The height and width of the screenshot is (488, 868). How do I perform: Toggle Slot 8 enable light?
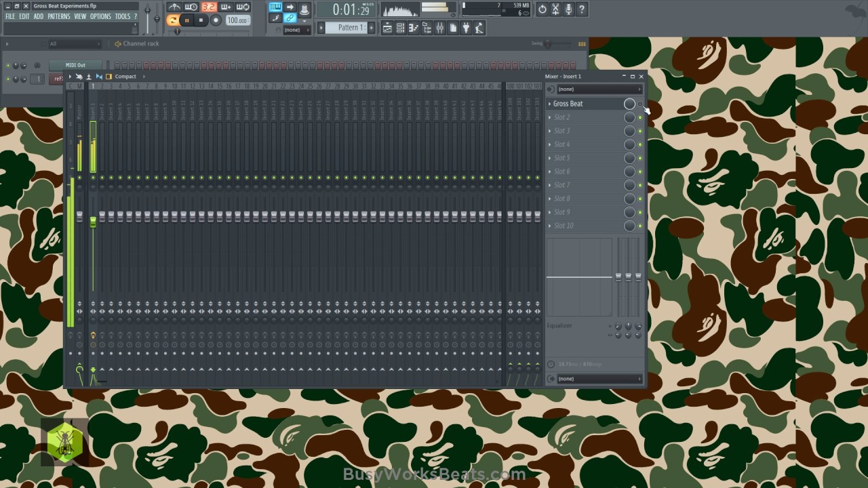[x=639, y=199]
